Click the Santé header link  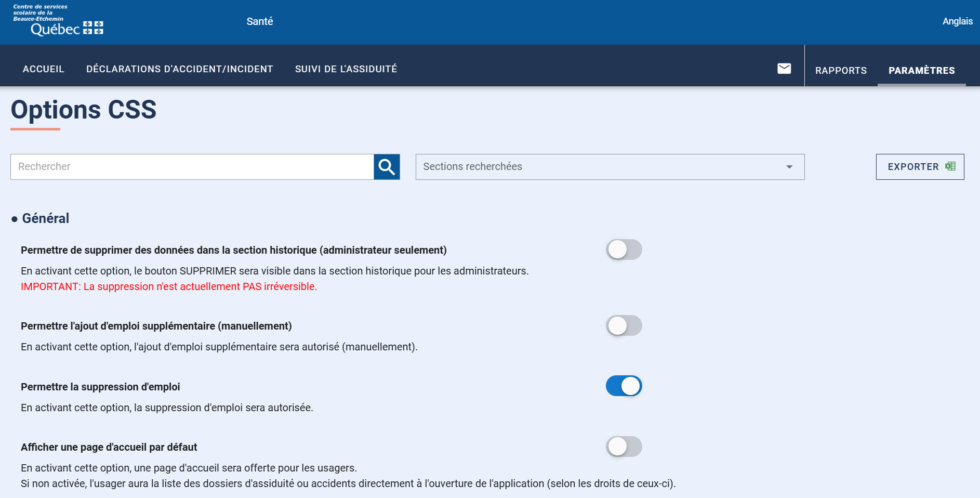point(260,21)
